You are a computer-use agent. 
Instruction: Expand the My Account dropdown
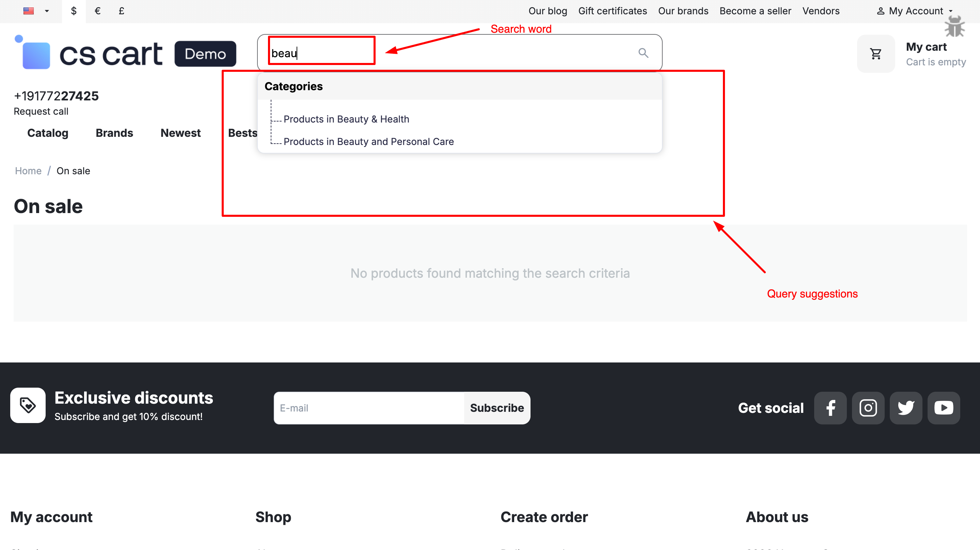pos(916,11)
